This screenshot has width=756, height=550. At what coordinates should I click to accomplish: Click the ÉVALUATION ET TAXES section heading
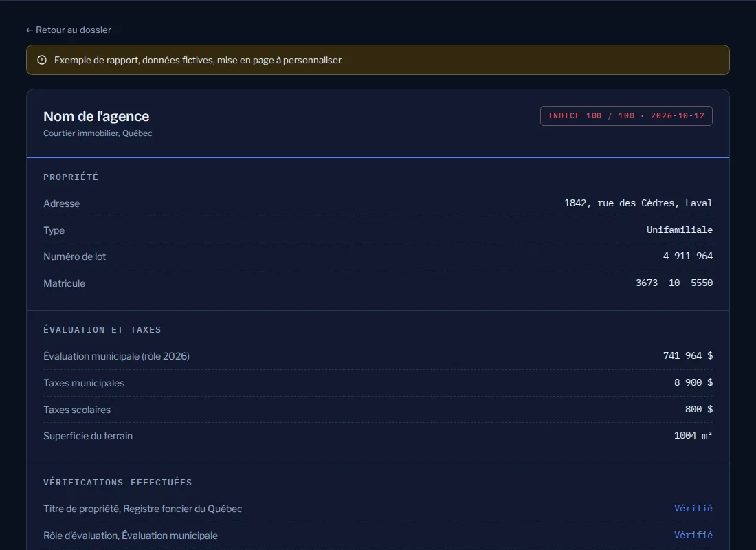coord(102,329)
